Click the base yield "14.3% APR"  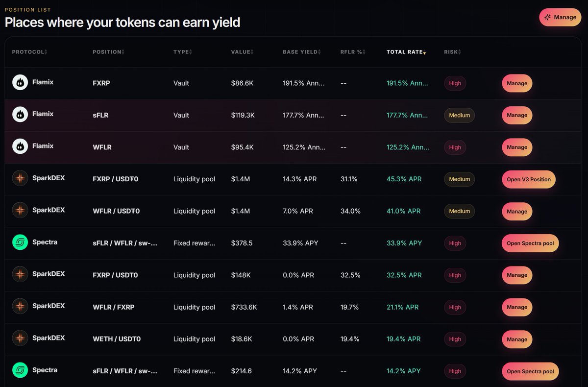coord(300,179)
